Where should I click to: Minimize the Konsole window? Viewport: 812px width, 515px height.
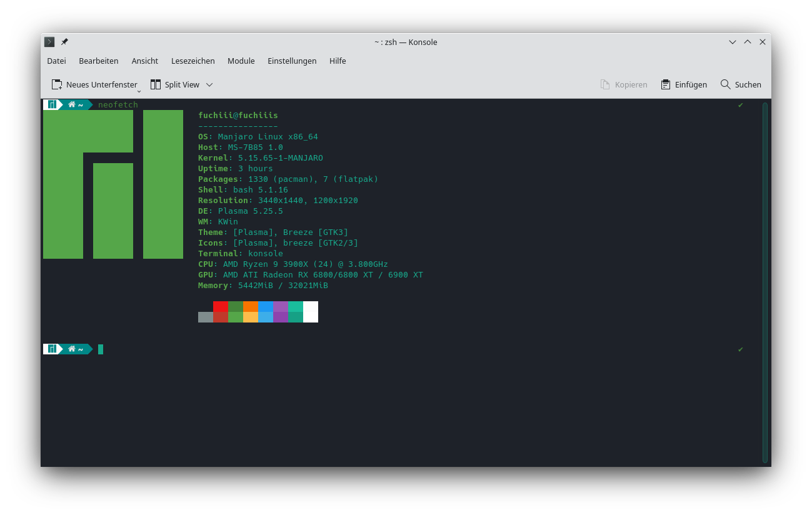click(x=733, y=42)
